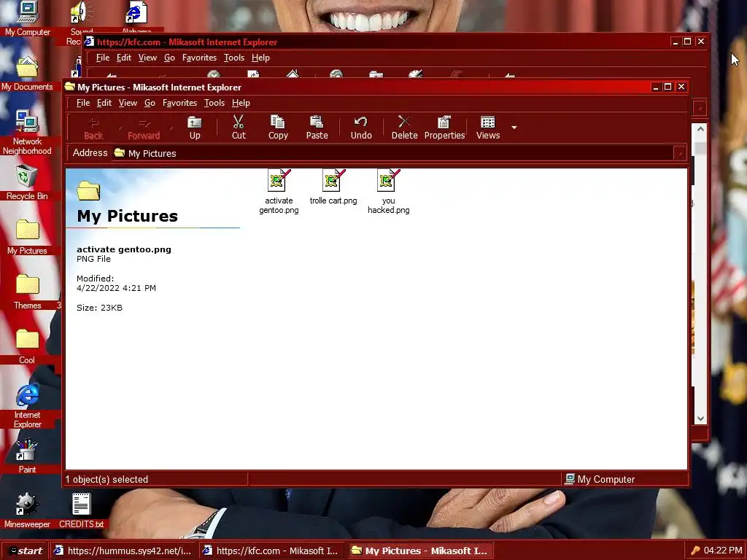Open File menu in kfc.com window

pos(102,58)
